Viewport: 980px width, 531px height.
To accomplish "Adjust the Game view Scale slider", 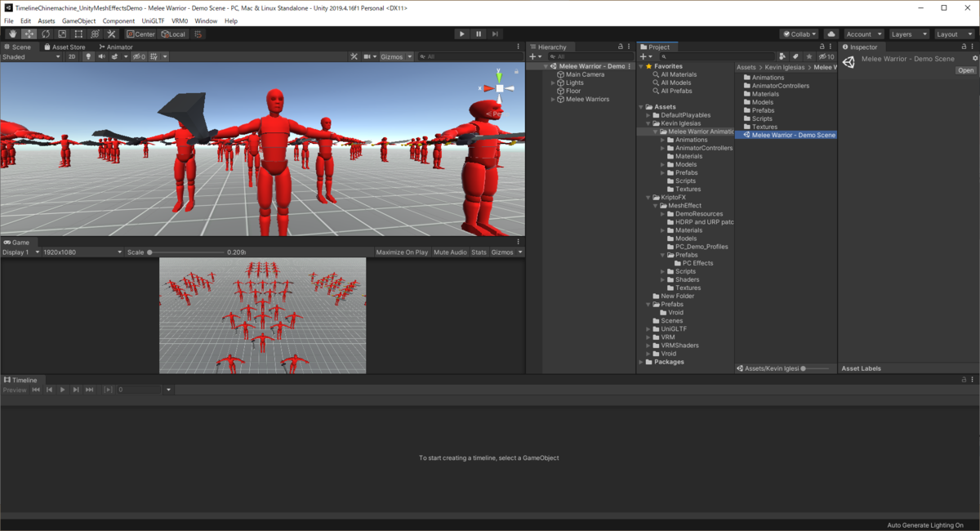I will coord(185,252).
